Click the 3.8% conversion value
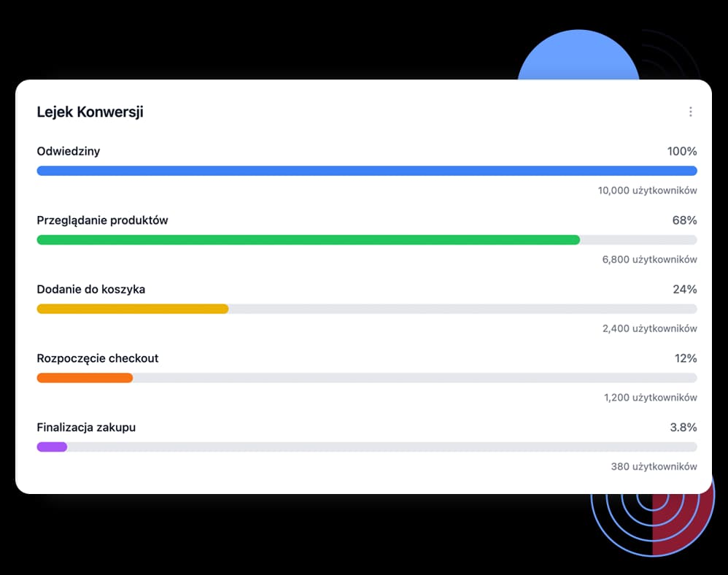 tap(684, 428)
